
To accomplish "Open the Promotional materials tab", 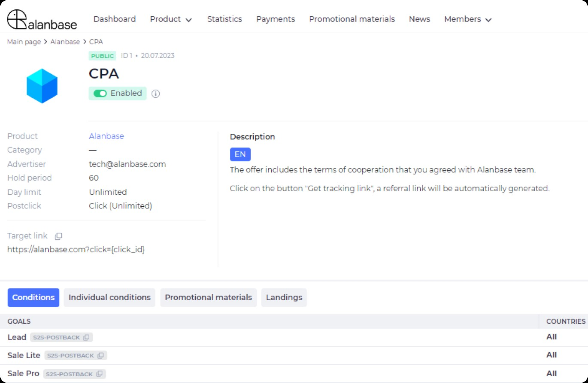I will (209, 298).
